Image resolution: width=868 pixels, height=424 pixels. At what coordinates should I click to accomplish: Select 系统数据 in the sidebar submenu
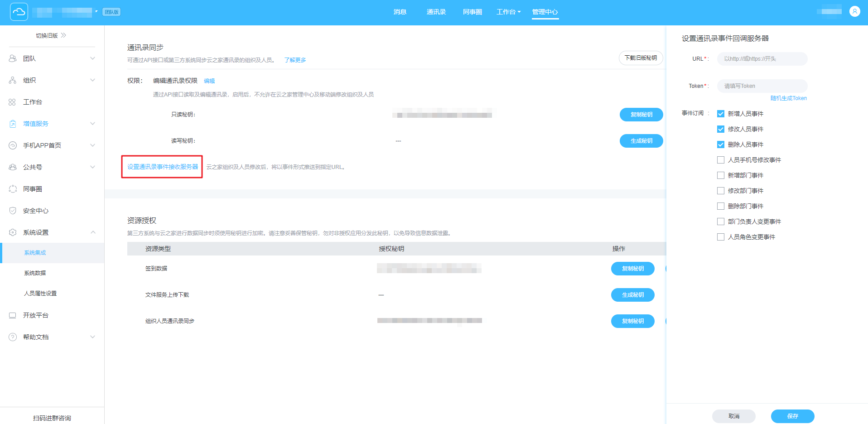35,273
